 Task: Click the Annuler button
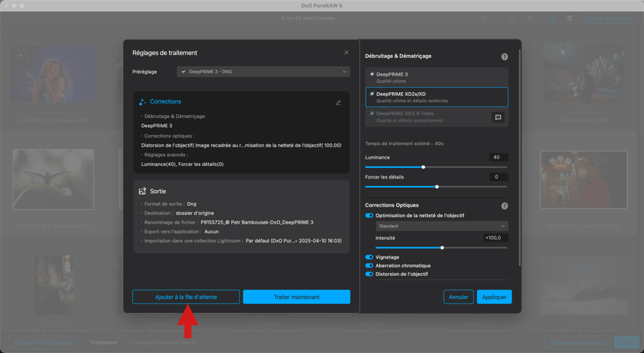coord(459,297)
